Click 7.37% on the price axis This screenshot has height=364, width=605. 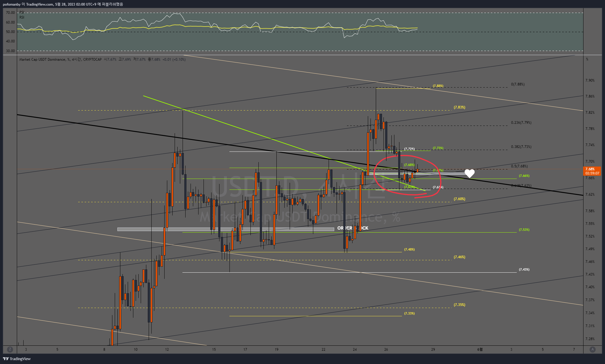click(590, 300)
